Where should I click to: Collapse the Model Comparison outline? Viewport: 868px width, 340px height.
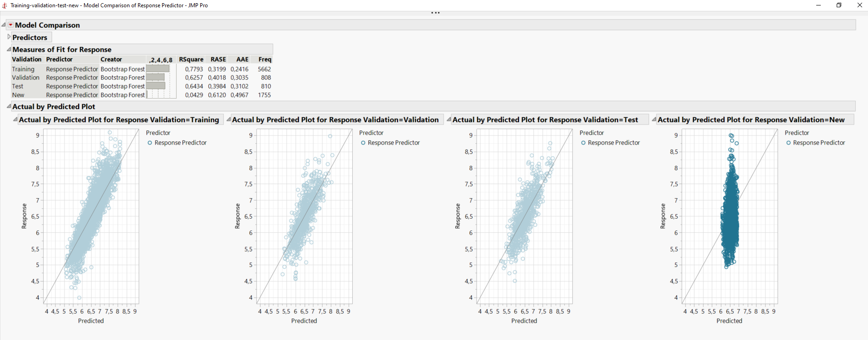4,25
